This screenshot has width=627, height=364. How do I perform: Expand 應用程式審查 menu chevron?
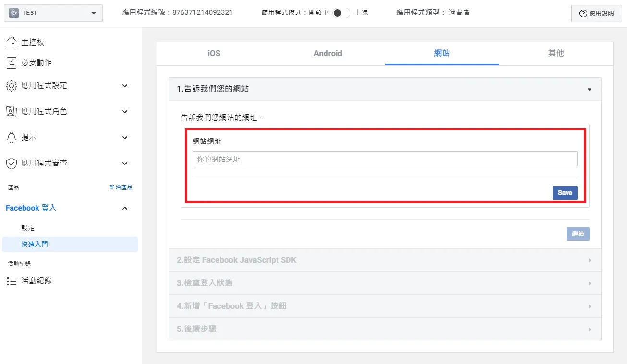125,163
